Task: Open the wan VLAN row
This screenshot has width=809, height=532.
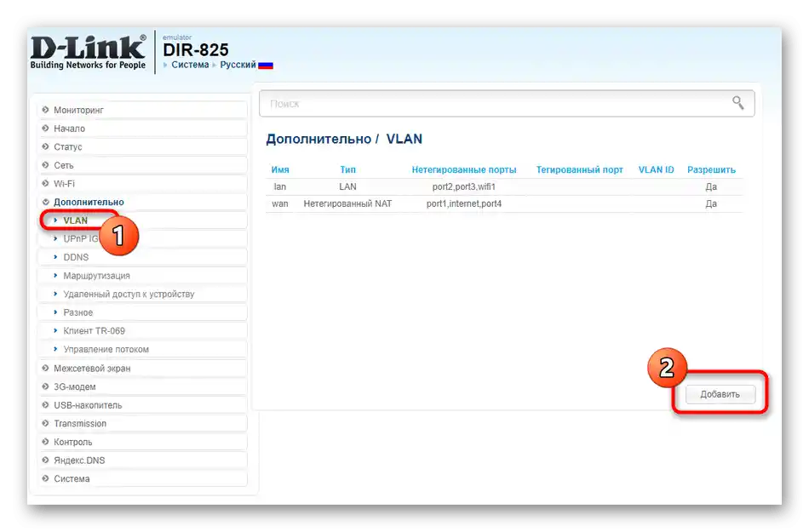Action: [505, 203]
